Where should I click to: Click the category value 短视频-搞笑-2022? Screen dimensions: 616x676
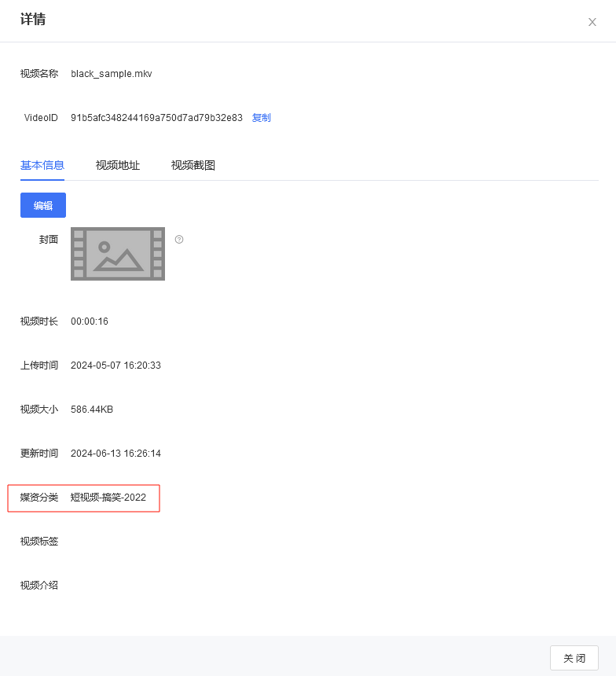[108, 497]
